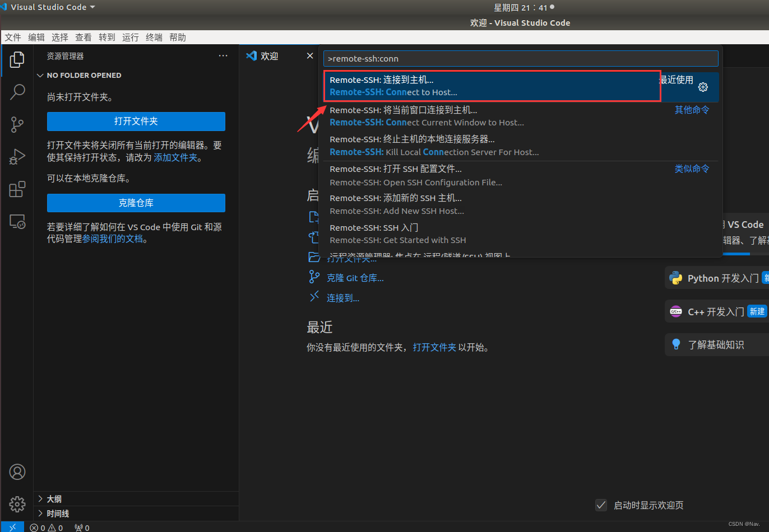
Task: Switch to the 欢迎 tab
Action: 279,56
